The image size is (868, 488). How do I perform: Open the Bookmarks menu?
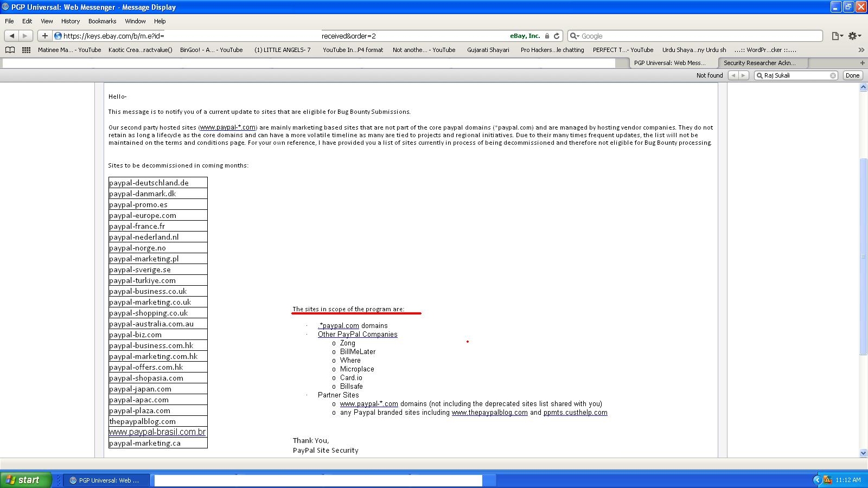[103, 21]
